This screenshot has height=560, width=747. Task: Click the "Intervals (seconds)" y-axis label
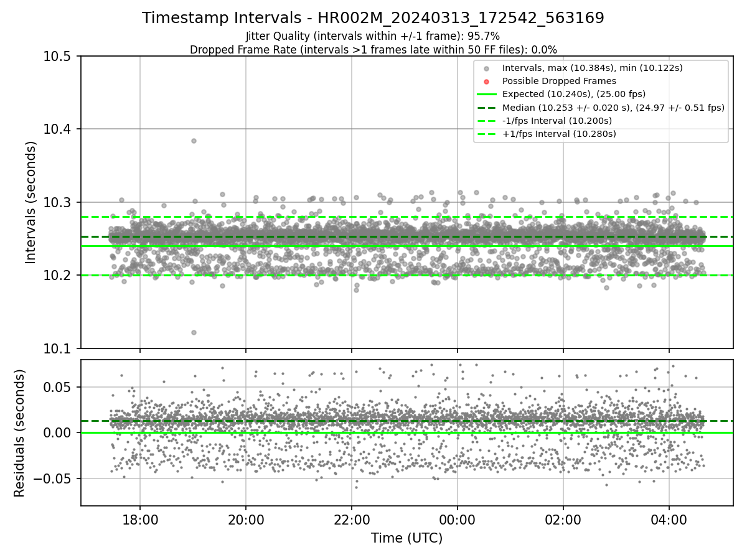[31, 202]
